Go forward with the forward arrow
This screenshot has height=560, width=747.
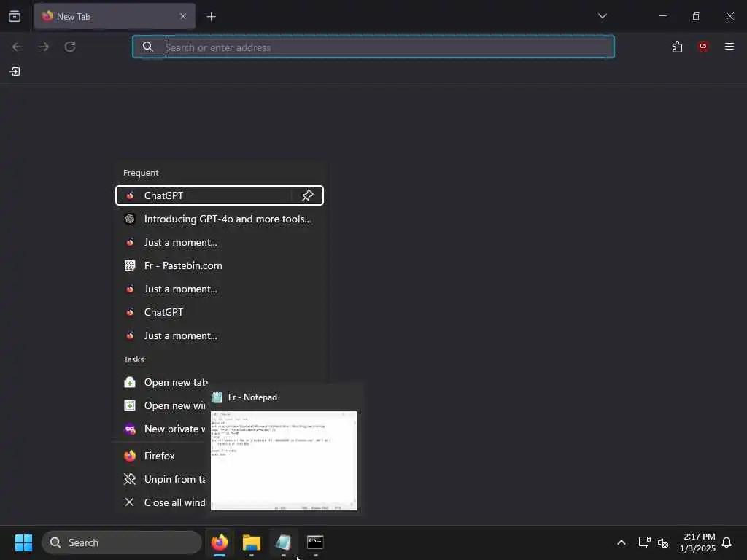point(44,47)
